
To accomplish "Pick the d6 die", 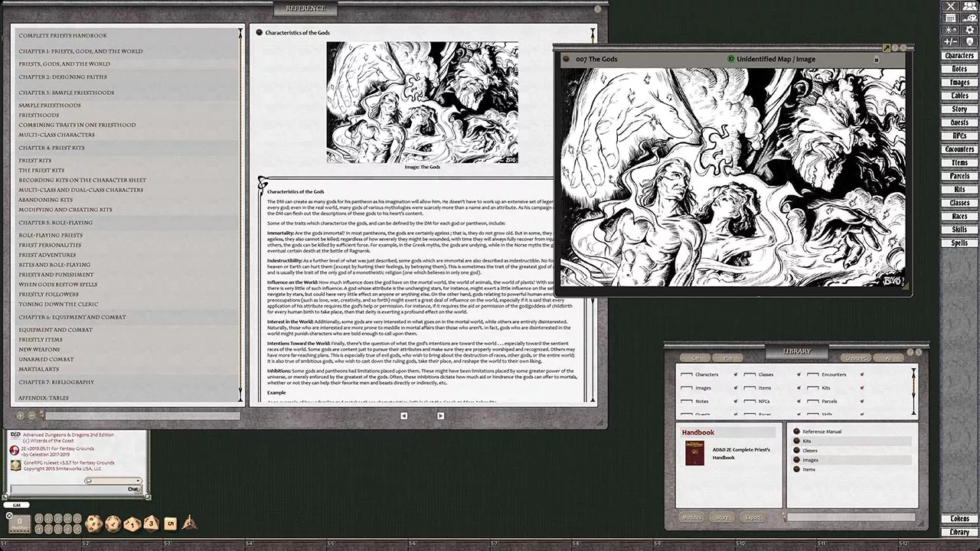I will tap(171, 523).
